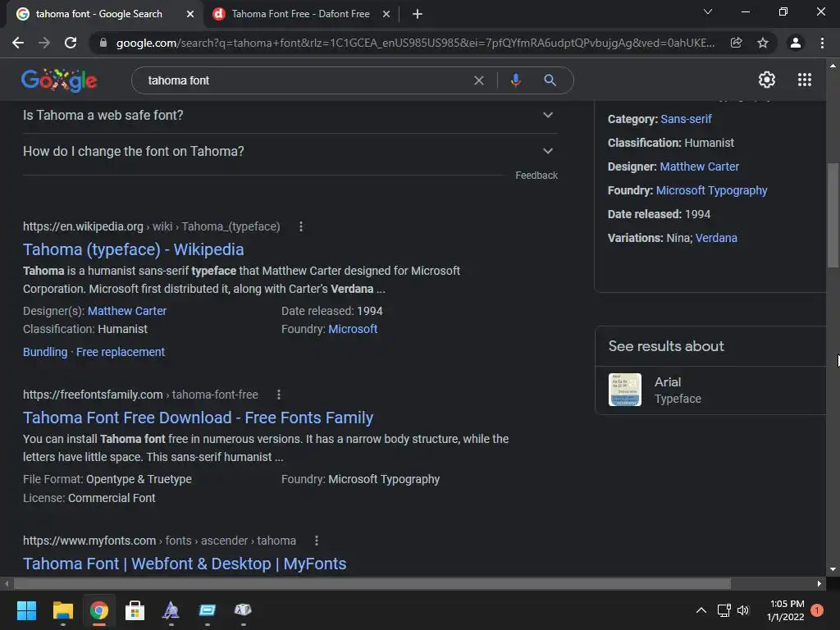Image resolution: width=840 pixels, height=630 pixels.
Task: Open Tahoma Font MyFonts result
Action: point(185,564)
